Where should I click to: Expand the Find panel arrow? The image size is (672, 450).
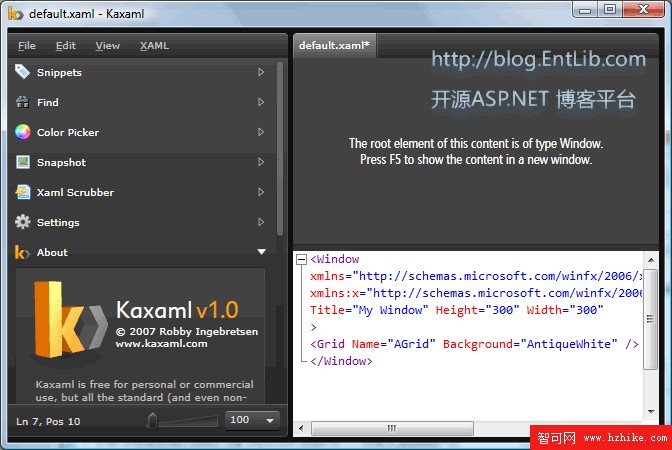tap(261, 102)
